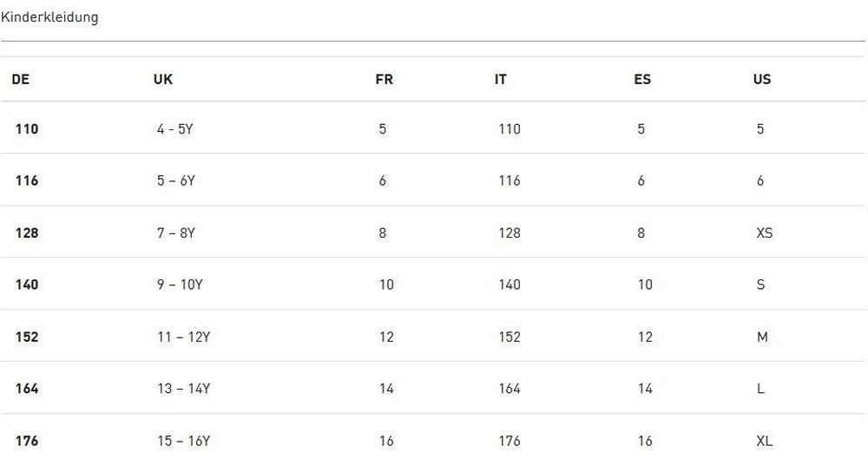Click the DE size 140 cell

click(27, 285)
